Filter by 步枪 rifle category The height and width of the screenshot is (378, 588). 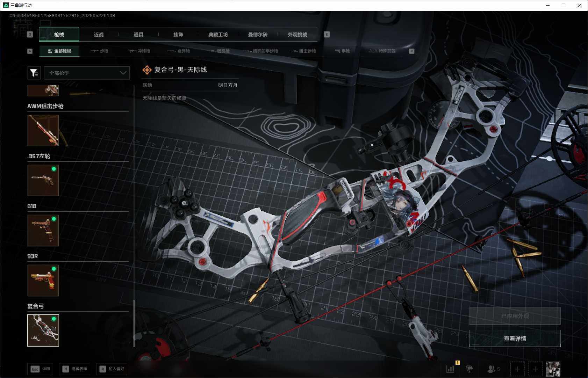tap(99, 51)
